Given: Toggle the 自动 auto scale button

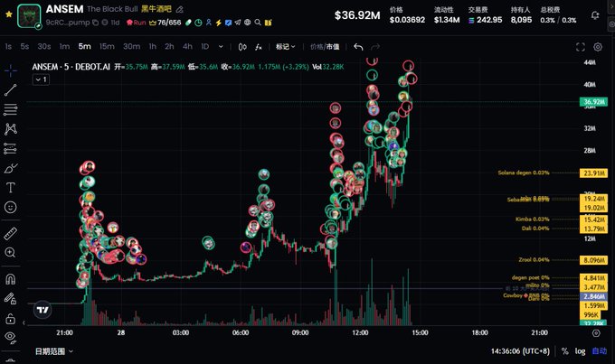Looking at the screenshot, I should pyautogui.click(x=600, y=351).
